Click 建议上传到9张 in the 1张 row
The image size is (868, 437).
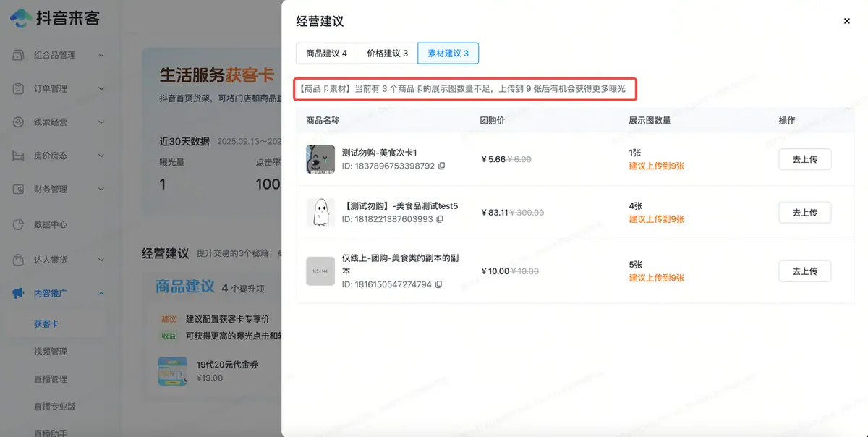pyautogui.click(x=657, y=166)
